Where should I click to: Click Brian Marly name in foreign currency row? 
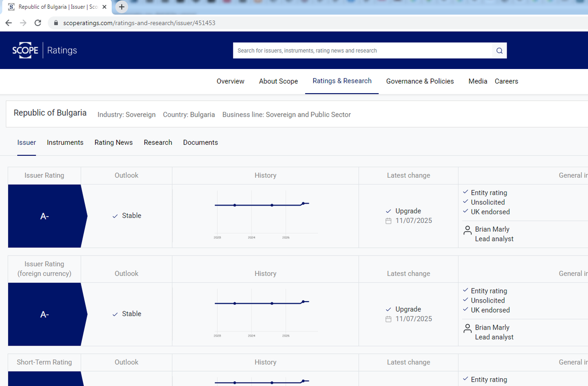pos(492,327)
